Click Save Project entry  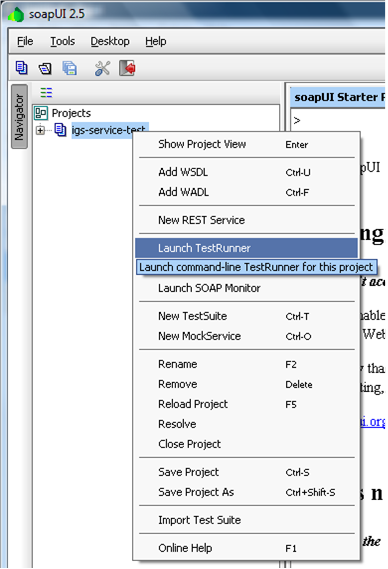coord(246,472)
